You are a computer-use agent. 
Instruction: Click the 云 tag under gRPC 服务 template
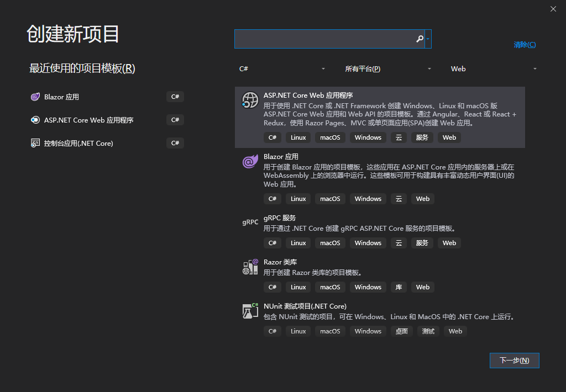click(x=399, y=243)
